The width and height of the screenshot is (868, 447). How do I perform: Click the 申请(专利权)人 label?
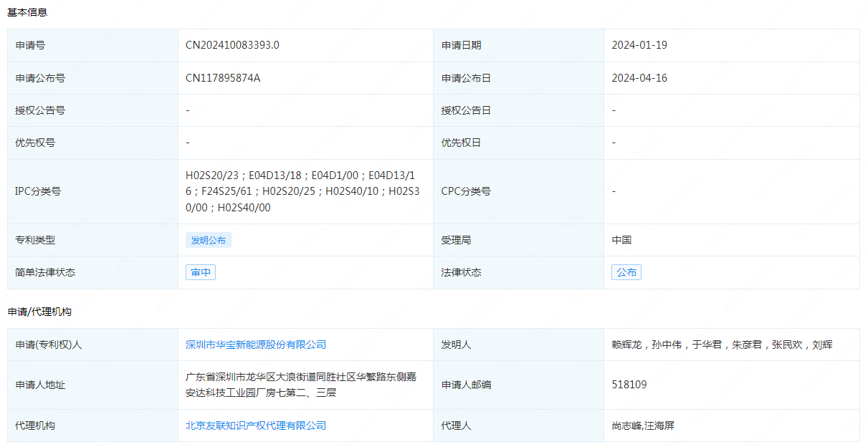tap(49, 345)
